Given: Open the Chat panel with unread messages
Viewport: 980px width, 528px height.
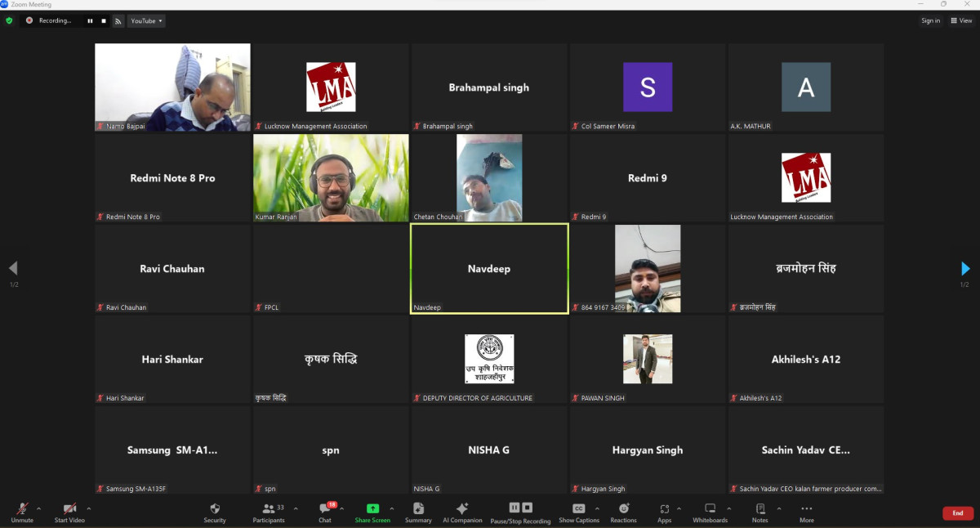Looking at the screenshot, I should [x=325, y=512].
